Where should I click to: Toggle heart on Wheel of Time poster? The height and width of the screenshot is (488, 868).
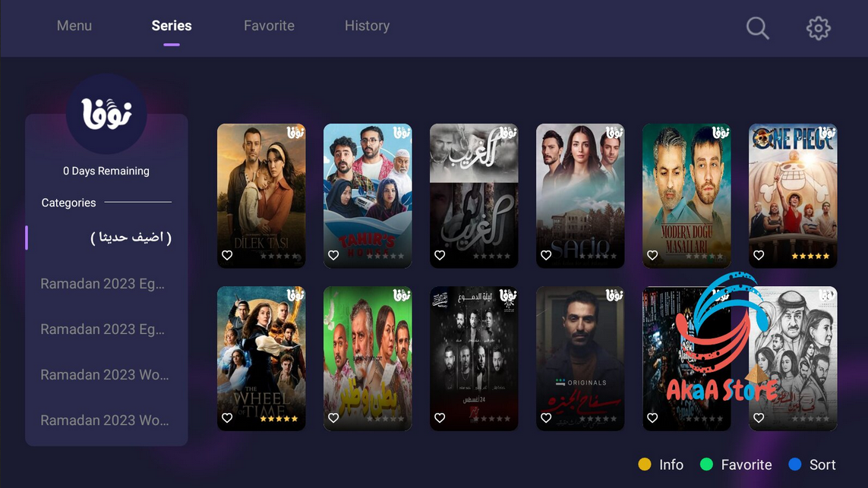[227, 417]
